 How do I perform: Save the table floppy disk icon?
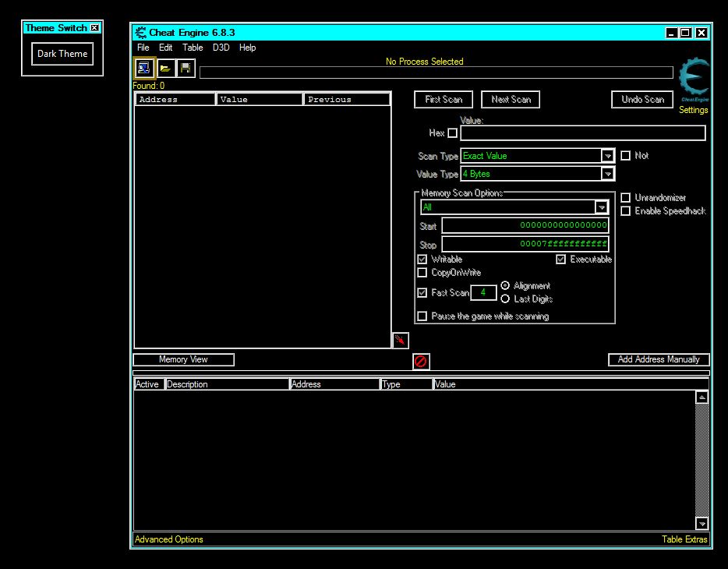186,69
